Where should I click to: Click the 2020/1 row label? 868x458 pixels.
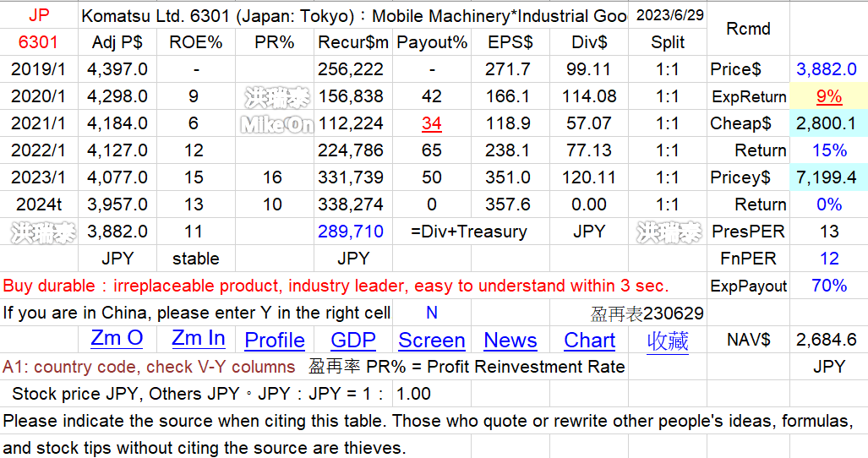pos(39,96)
